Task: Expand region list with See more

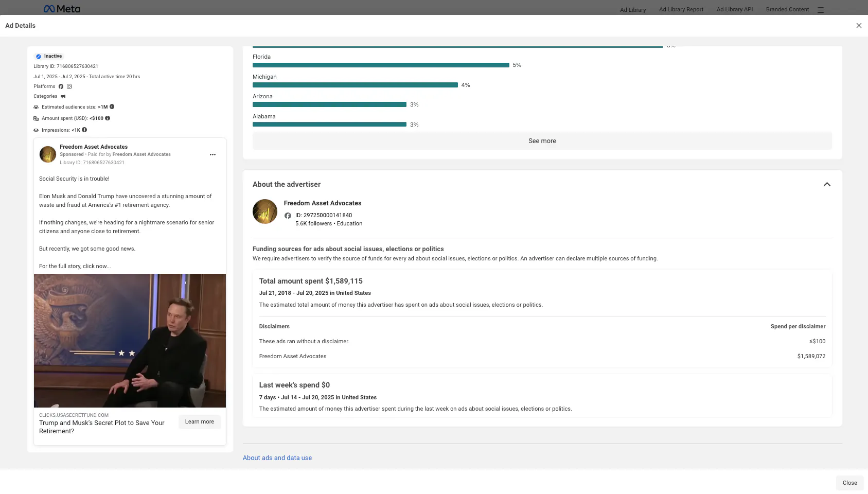Action: tap(542, 141)
